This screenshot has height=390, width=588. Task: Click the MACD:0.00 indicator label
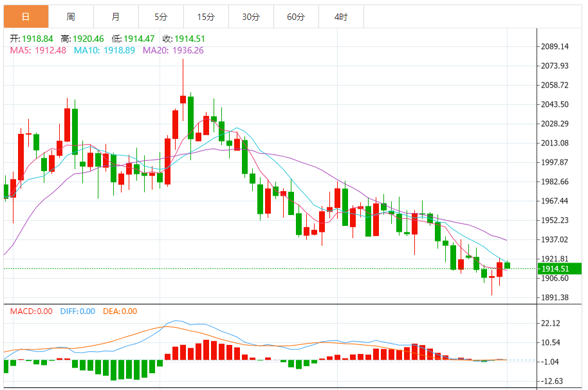[x=31, y=311]
